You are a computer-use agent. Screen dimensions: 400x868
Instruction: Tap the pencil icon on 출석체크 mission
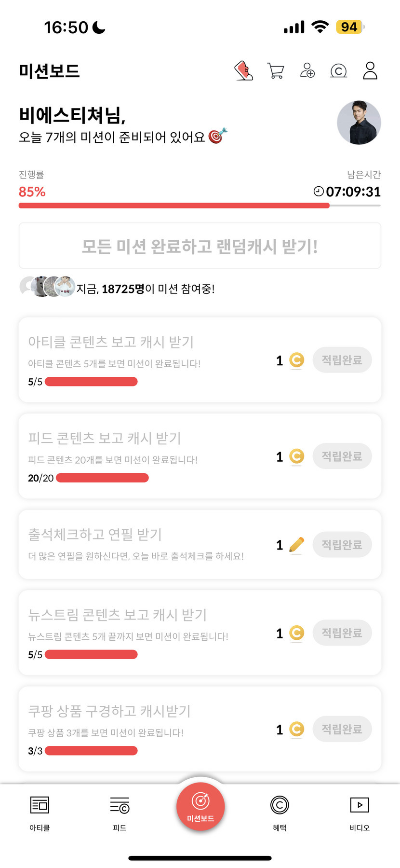[296, 545]
